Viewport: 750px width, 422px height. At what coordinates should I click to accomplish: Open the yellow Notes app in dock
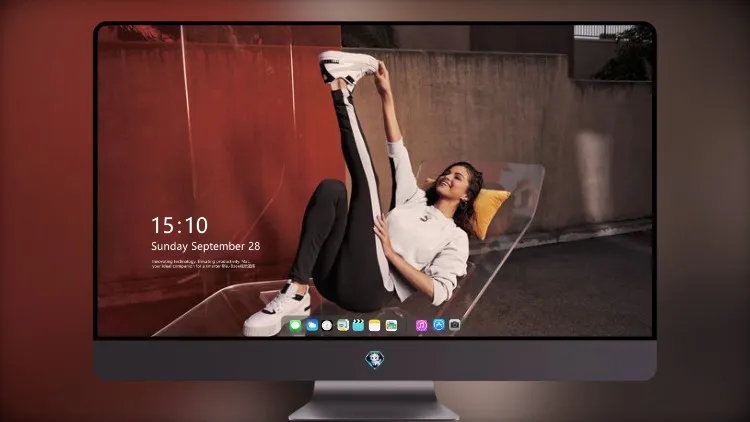point(375,326)
